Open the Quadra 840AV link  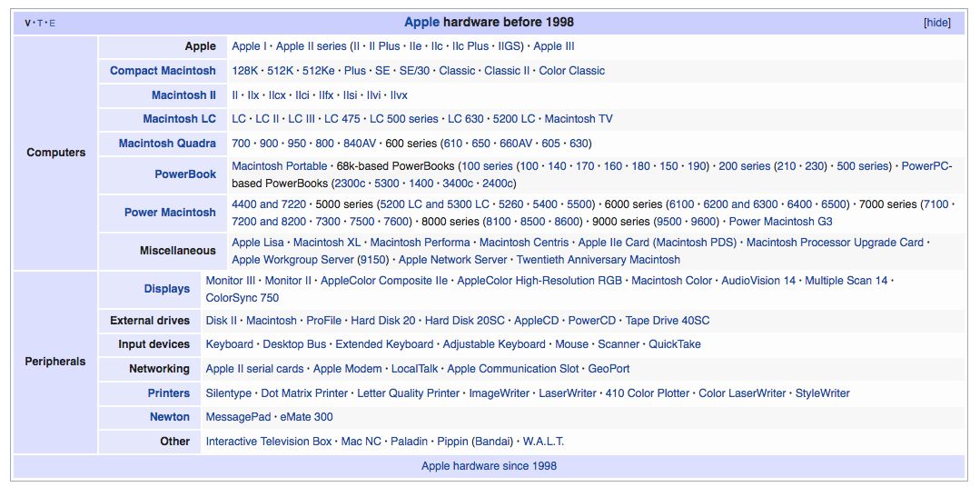pos(360,144)
